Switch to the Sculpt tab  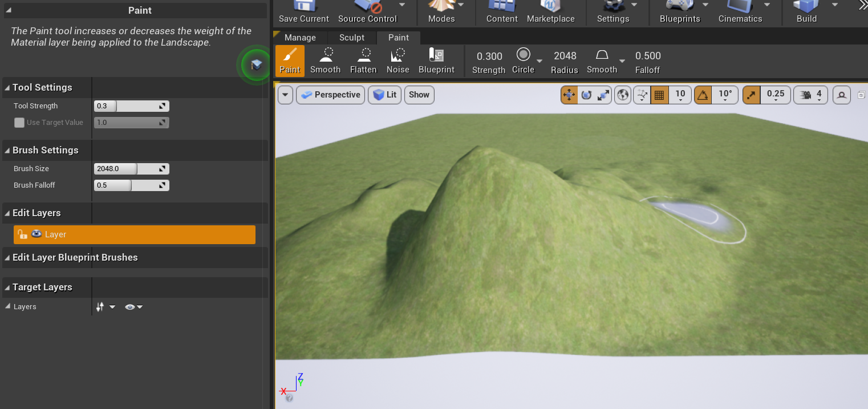pos(352,38)
